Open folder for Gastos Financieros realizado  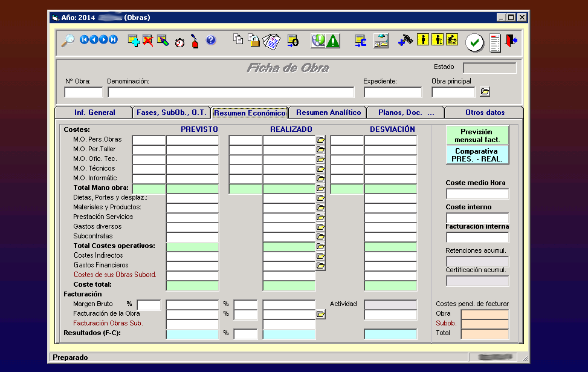pyautogui.click(x=320, y=266)
